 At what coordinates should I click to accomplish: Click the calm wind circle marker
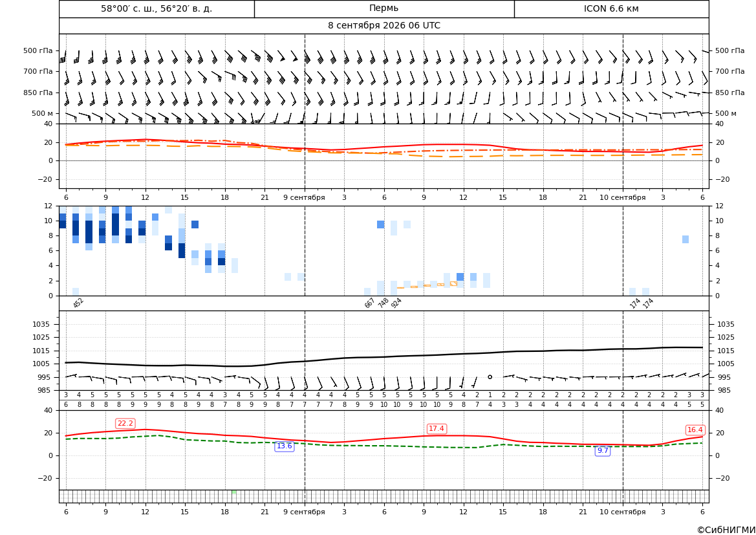[x=490, y=377]
